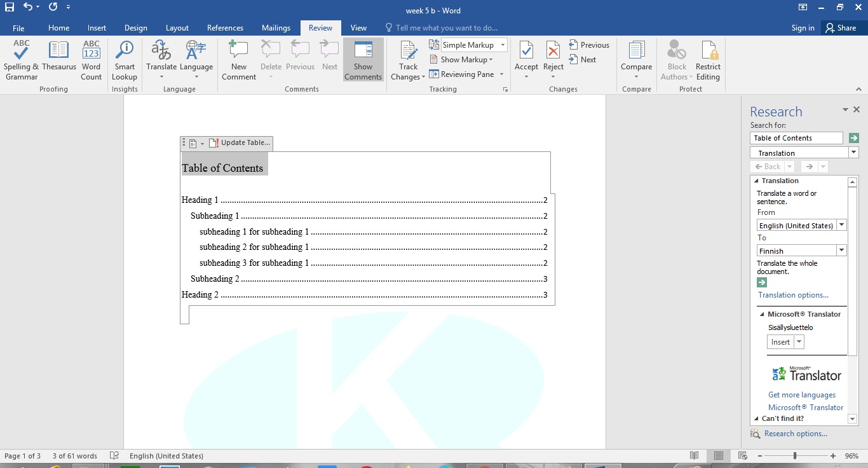Launch Smart Lookup insights
This screenshot has height=468, width=868.
(x=125, y=60)
